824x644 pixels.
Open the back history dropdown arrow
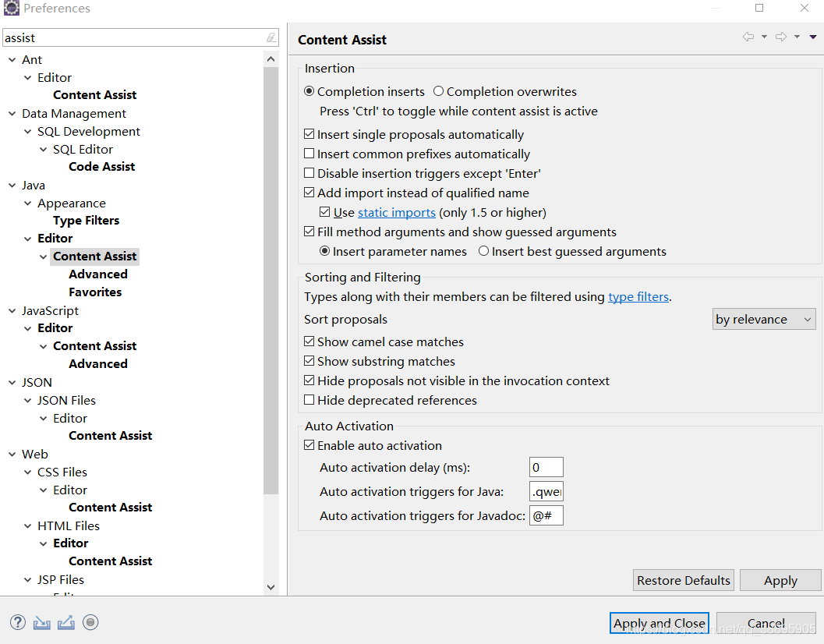click(x=764, y=37)
